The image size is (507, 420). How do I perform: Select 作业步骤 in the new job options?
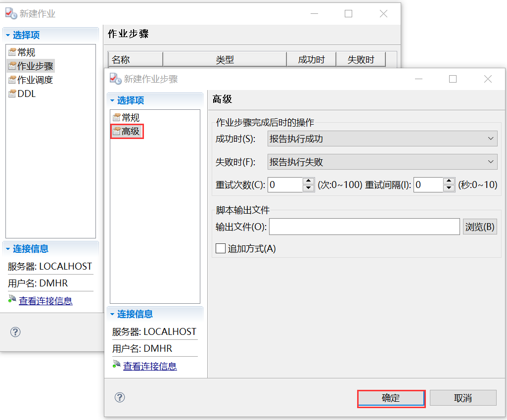[x=35, y=66]
